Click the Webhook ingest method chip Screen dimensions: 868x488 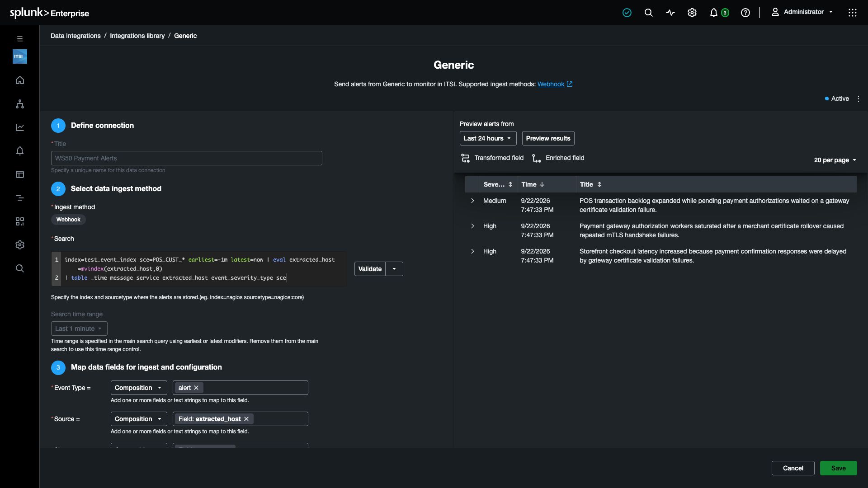68,220
